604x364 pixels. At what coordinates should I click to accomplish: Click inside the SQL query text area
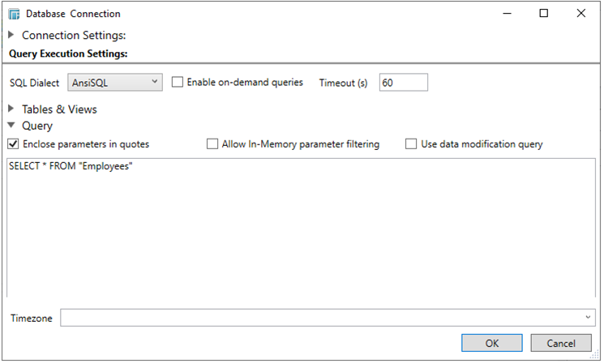click(300, 227)
